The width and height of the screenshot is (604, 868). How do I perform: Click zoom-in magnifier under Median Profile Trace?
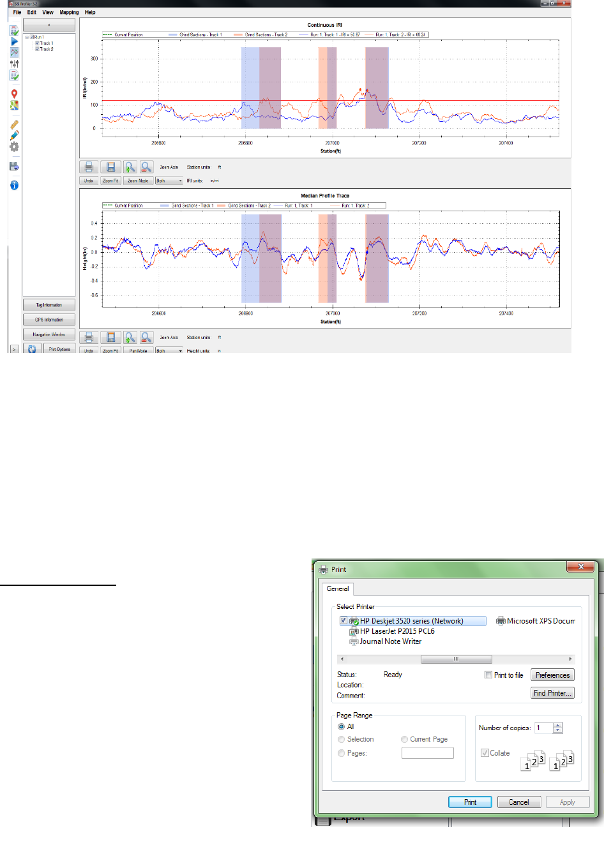[130, 338]
